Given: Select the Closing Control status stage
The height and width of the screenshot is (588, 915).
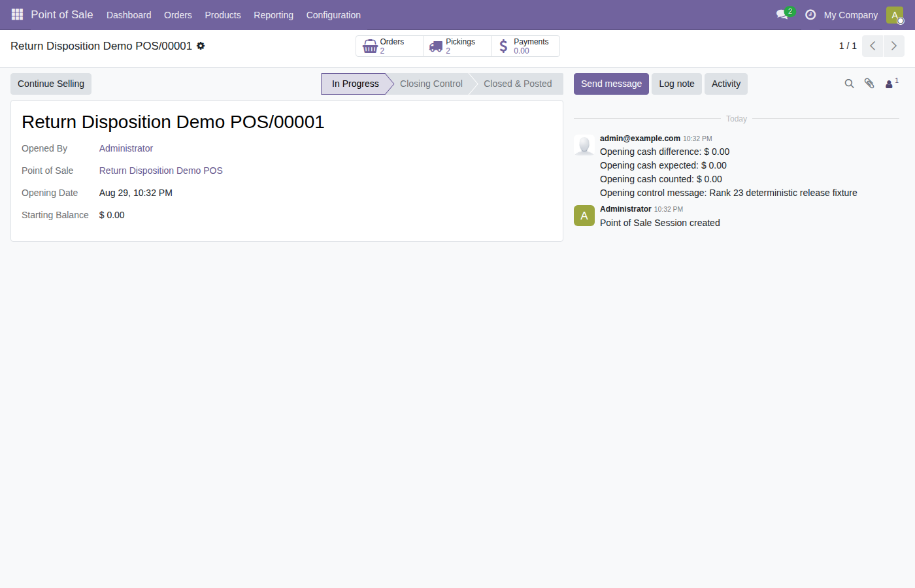Looking at the screenshot, I should pyautogui.click(x=431, y=84).
